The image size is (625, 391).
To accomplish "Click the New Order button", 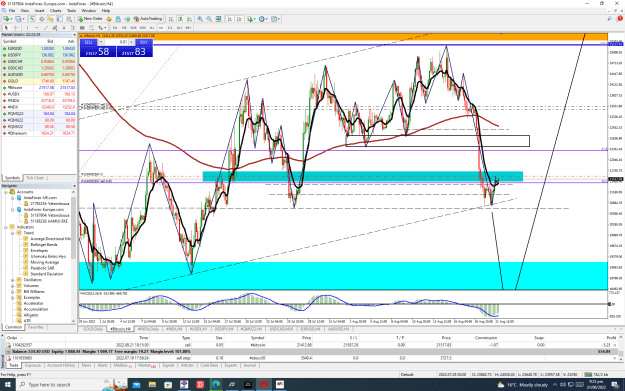I will point(90,19).
